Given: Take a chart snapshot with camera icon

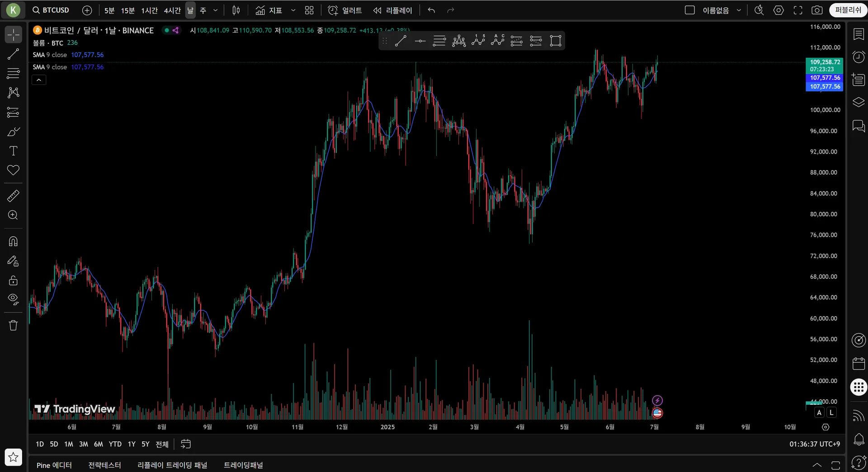Looking at the screenshot, I should click(817, 10).
